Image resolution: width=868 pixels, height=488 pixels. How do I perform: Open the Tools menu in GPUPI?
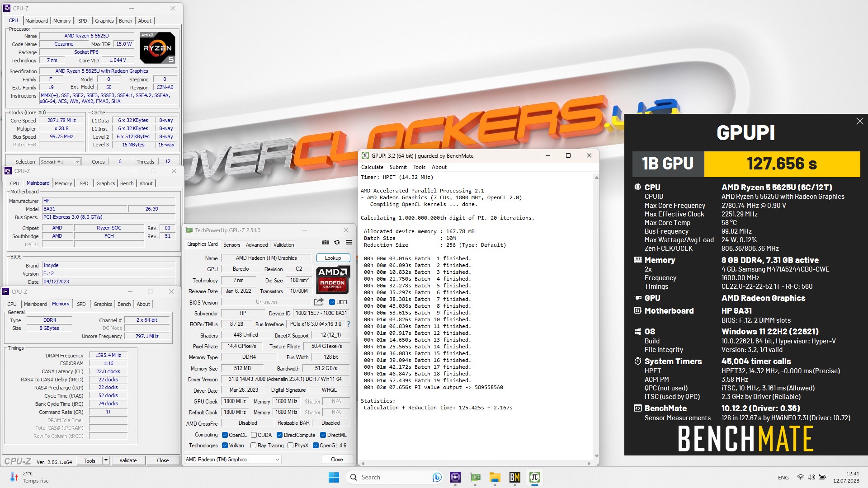pyautogui.click(x=419, y=167)
